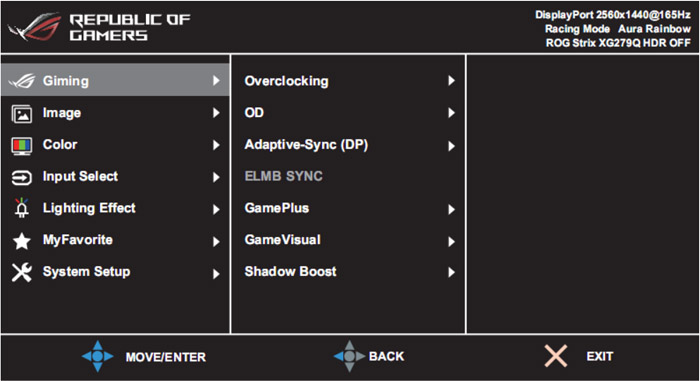Click the System Setup wrench icon
The width and height of the screenshot is (700, 381).
click(x=21, y=272)
